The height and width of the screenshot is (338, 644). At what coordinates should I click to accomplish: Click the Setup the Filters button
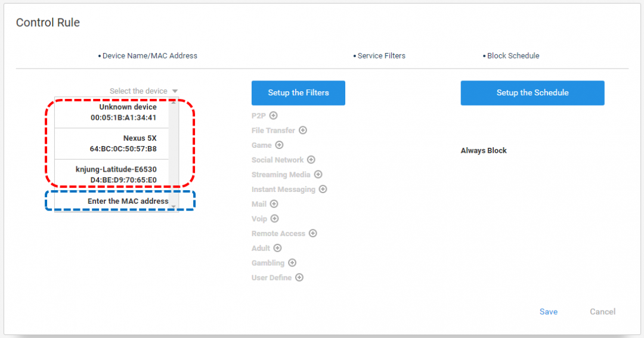pyautogui.click(x=298, y=93)
